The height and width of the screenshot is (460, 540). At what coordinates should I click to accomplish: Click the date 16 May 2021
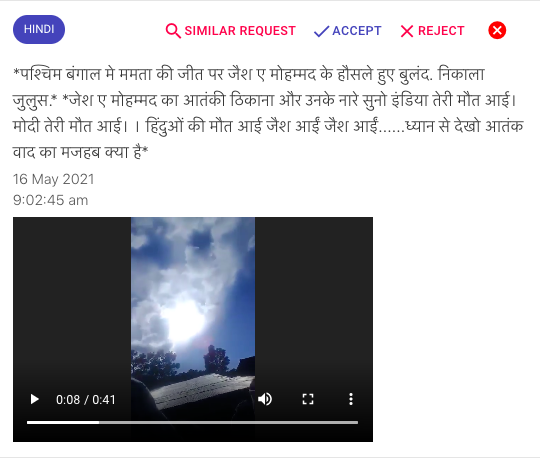point(53,179)
